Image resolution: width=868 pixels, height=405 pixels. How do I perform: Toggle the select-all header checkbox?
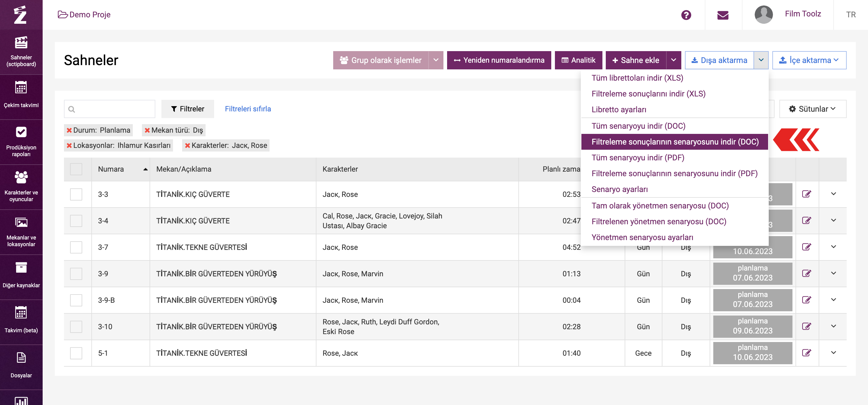[x=76, y=169]
